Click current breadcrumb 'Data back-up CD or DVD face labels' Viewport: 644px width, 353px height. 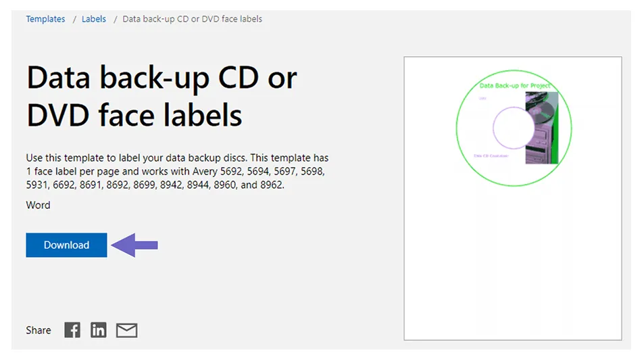click(192, 19)
